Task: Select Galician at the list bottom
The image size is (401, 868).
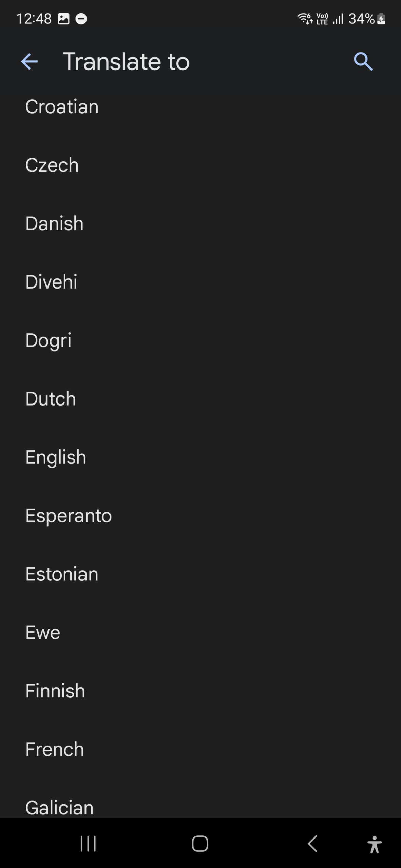Action: tap(59, 807)
